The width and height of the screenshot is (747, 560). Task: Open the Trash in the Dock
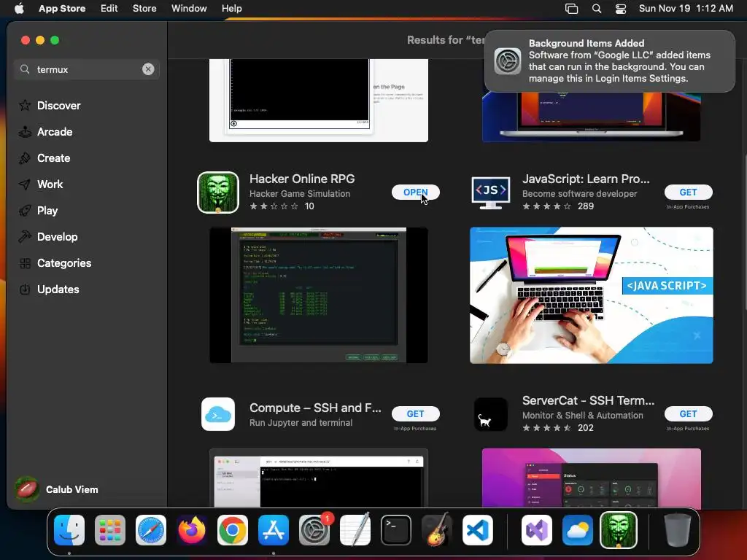tap(678, 529)
